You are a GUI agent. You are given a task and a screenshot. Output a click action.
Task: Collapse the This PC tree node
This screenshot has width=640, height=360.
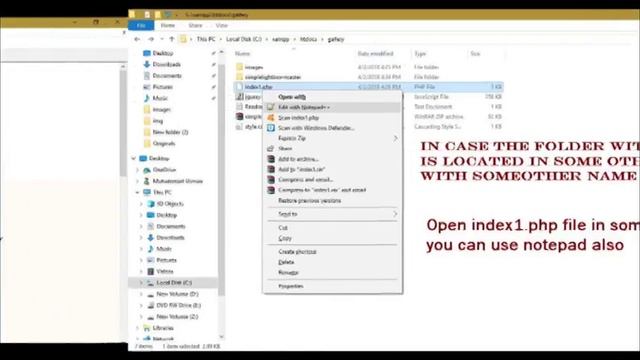(x=138, y=192)
